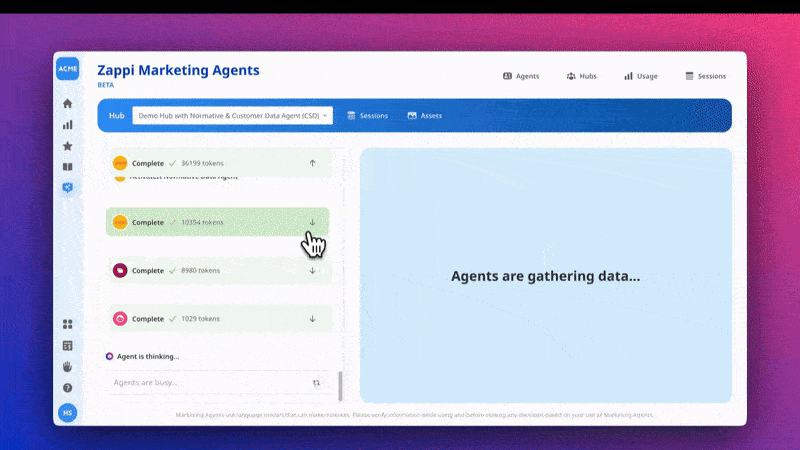Click the '36199 tokens' text

202,163
